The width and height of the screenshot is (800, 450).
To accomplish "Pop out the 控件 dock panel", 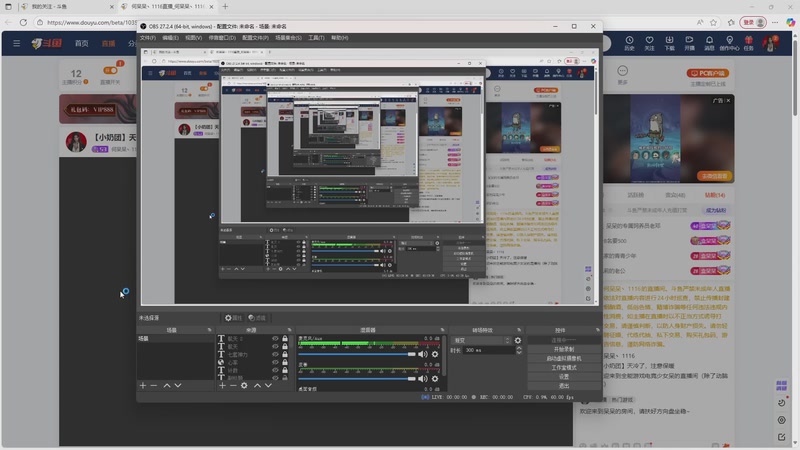I will 597,330.
